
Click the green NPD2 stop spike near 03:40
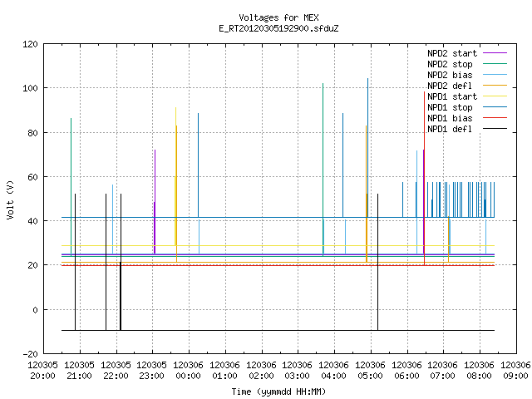point(323,170)
